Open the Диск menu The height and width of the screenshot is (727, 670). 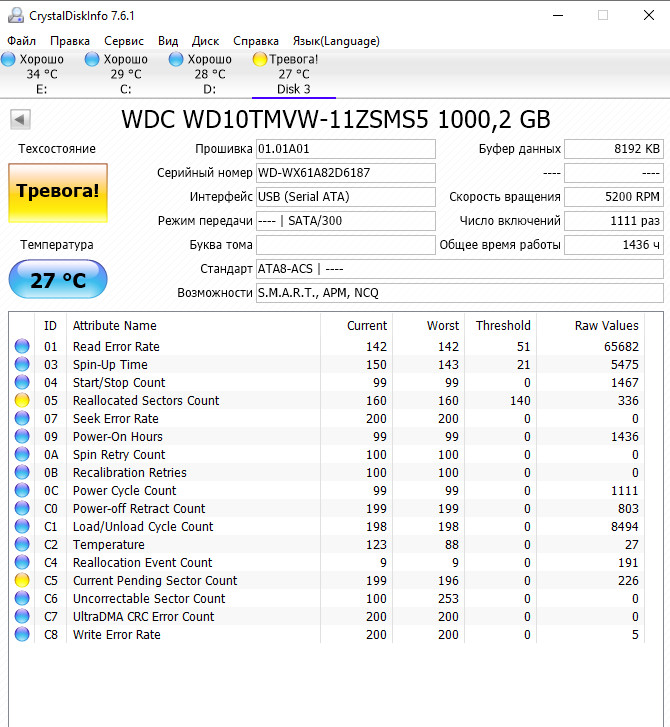click(x=205, y=41)
